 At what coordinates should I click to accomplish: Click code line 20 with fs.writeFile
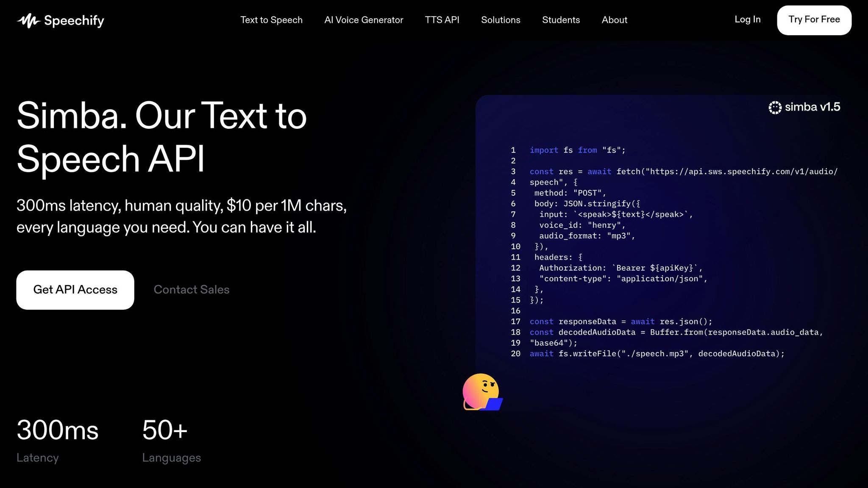pos(657,354)
